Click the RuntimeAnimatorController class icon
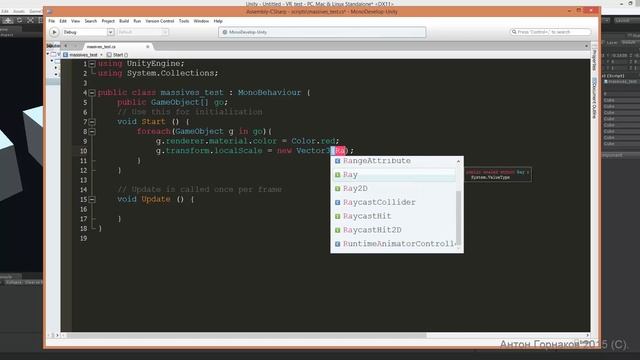640x360 pixels. tap(338, 244)
